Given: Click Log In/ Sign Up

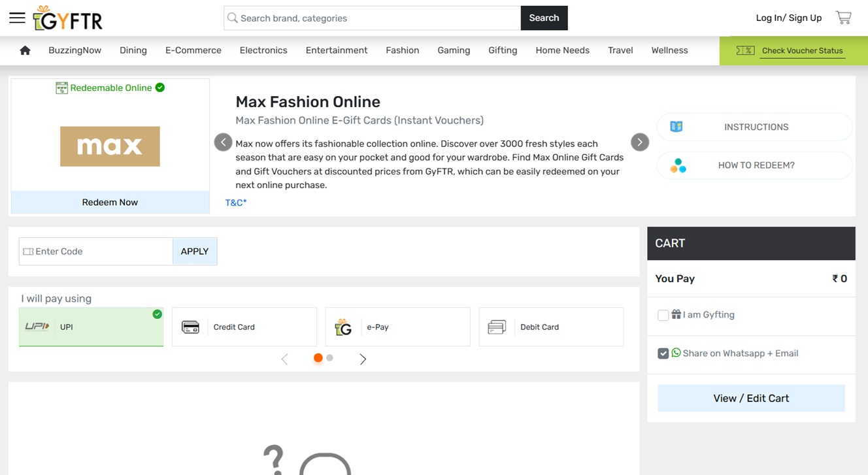Looking at the screenshot, I should [789, 18].
